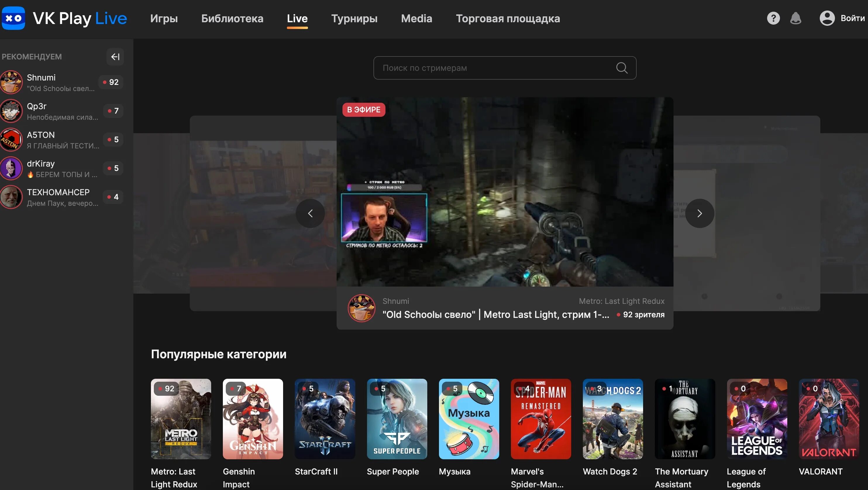Image resolution: width=868 pixels, height=490 pixels.
Task: Open the Библиотека menu tab
Action: (232, 18)
